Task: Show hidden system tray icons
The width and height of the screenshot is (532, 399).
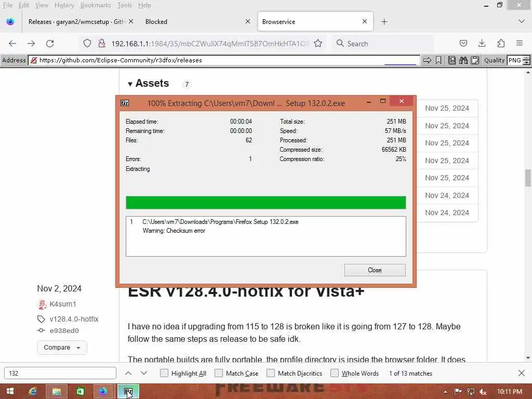Action: pyautogui.click(x=445, y=392)
